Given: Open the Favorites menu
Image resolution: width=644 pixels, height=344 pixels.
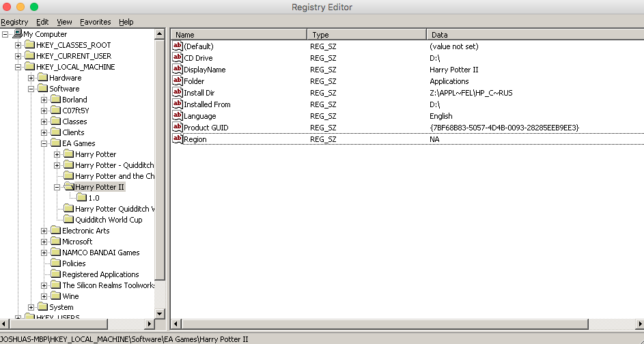Looking at the screenshot, I should pos(96,22).
